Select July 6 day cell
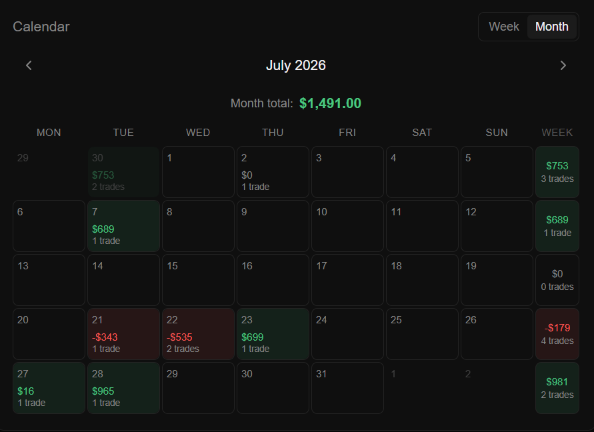 tap(49, 226)
